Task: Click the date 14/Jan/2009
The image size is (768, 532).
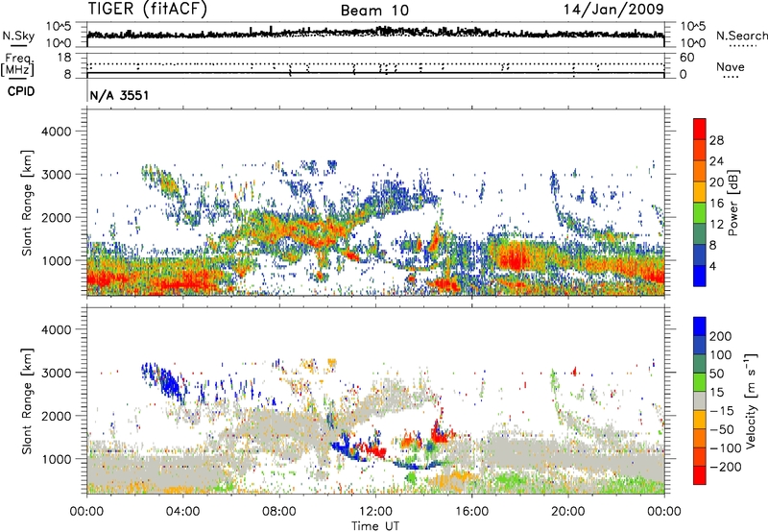Action: [613, 10]
